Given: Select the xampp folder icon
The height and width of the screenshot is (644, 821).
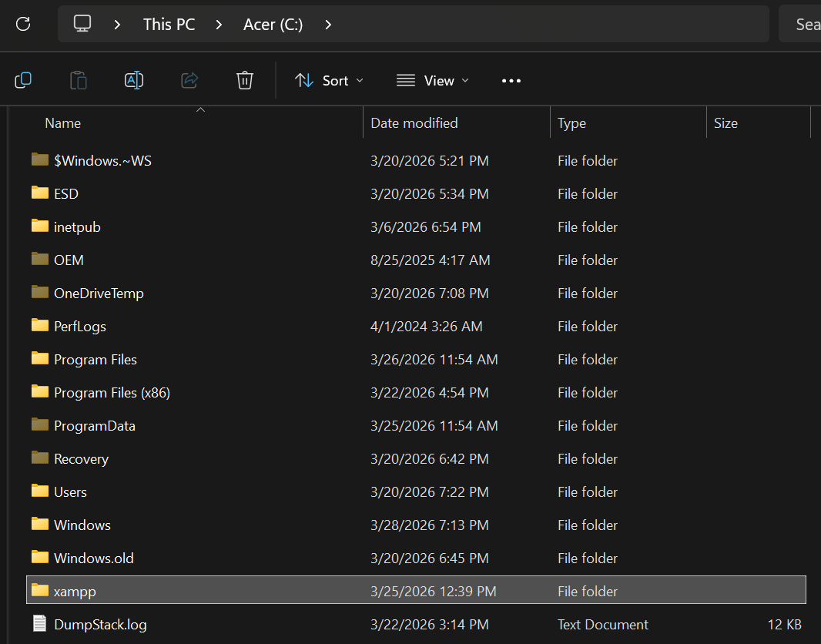Looking at the screenshot, I should coord(40,590).
